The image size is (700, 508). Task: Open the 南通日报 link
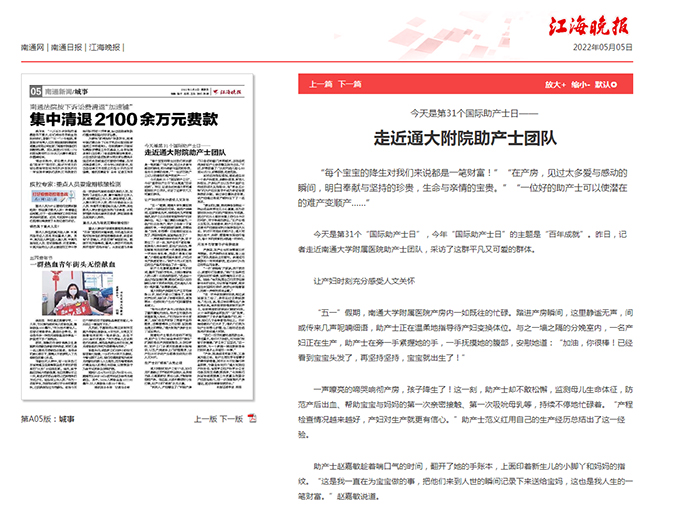pos(67,48)
